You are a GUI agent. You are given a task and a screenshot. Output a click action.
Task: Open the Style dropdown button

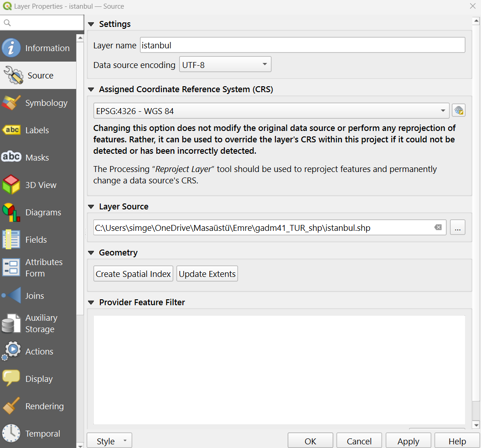pos(109,441)
